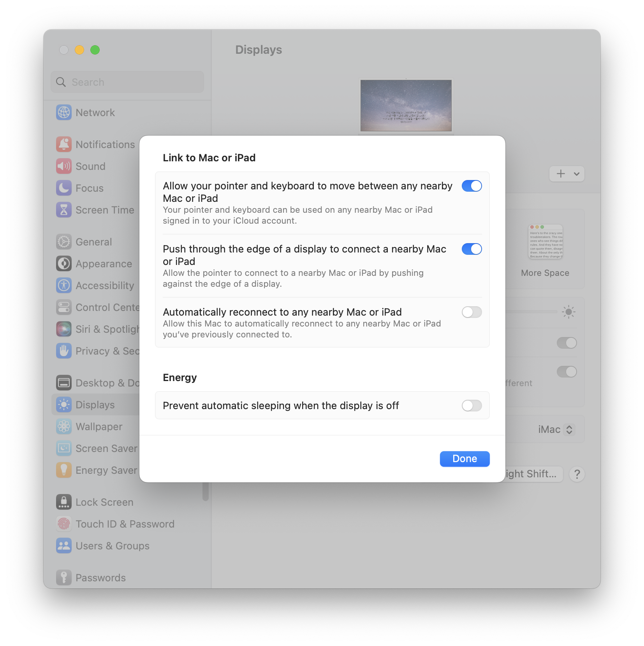
Task: Click the plus icon to add display
Action: point(561,174)
